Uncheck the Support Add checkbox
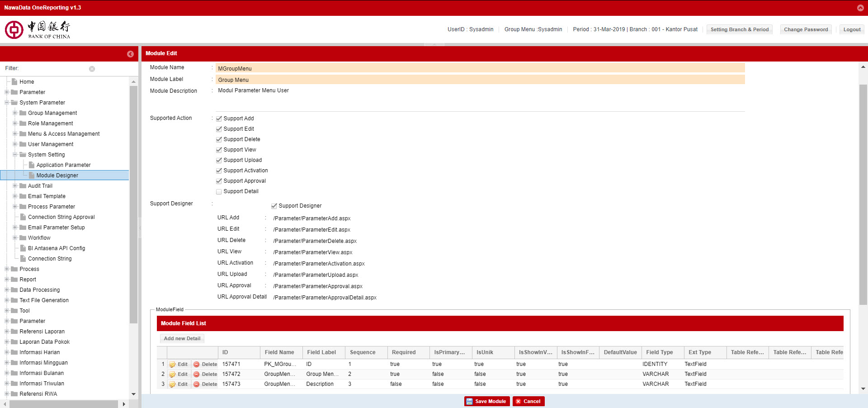The image size is (868, 408). 219,119
